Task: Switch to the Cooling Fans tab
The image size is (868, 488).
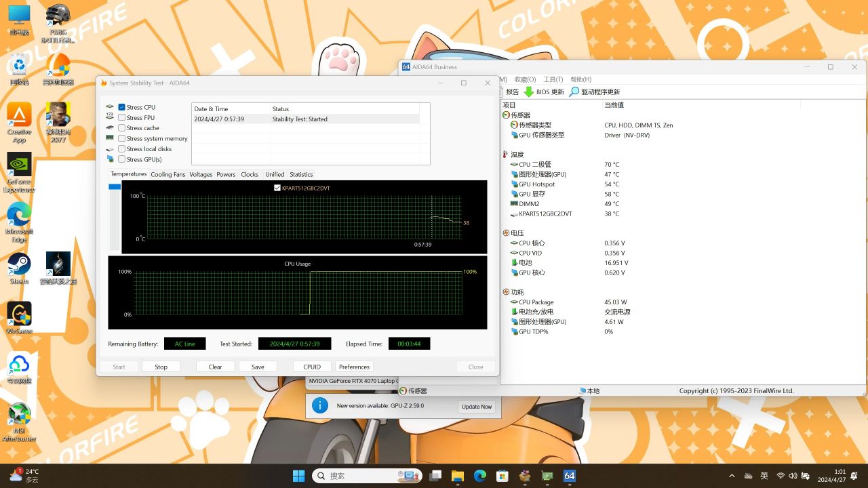Action: 167,174
